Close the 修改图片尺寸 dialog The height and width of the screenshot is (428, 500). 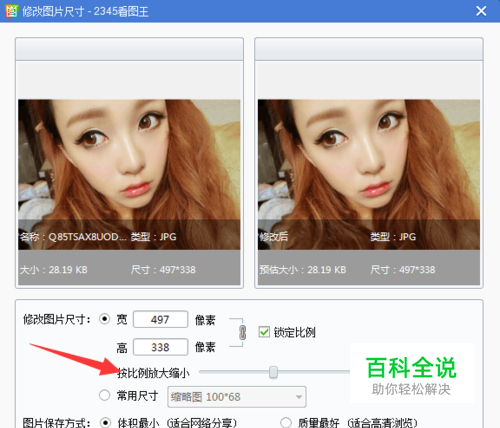pyautogui.click(x=481, y=11)
